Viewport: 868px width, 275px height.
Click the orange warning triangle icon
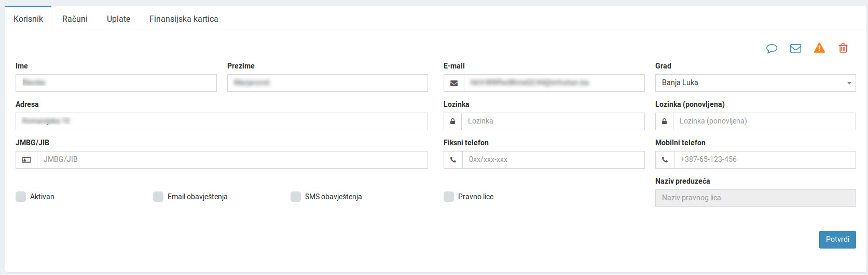[819, 48]
